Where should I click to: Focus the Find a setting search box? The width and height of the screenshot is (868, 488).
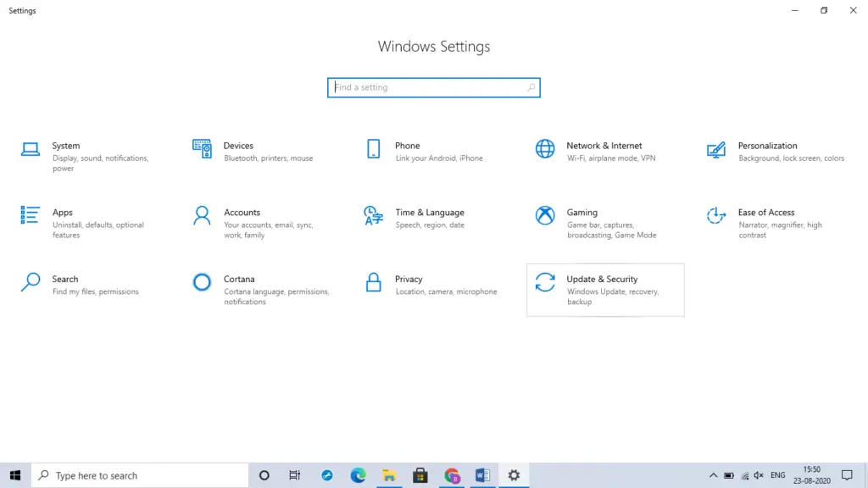(x=434, y=87)
